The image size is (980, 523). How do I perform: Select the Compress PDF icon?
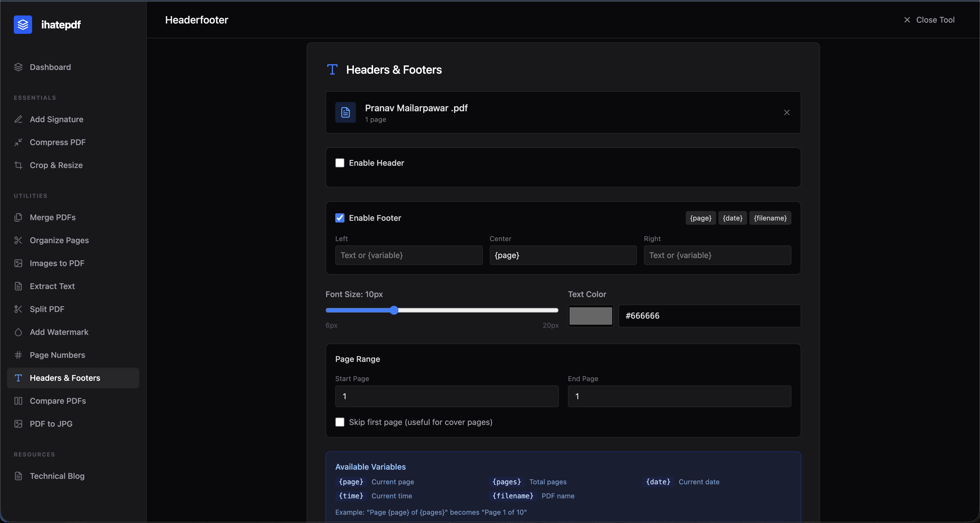[18, 142]
